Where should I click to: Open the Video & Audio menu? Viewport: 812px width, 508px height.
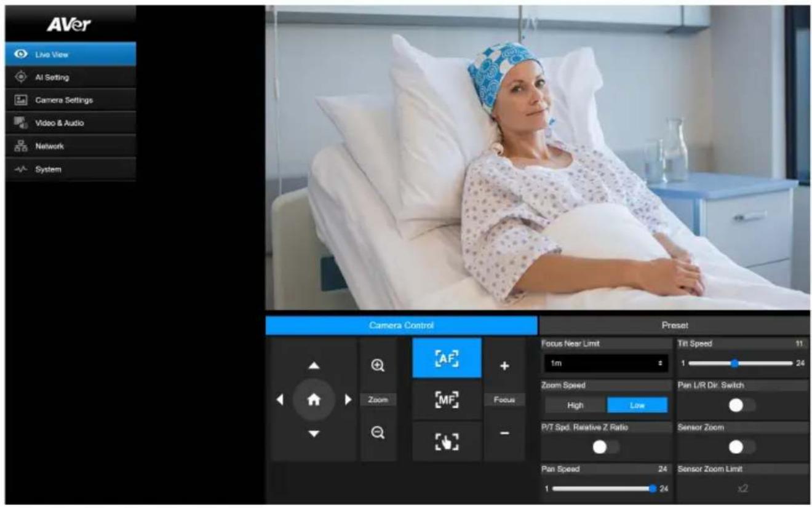(71, 123)
